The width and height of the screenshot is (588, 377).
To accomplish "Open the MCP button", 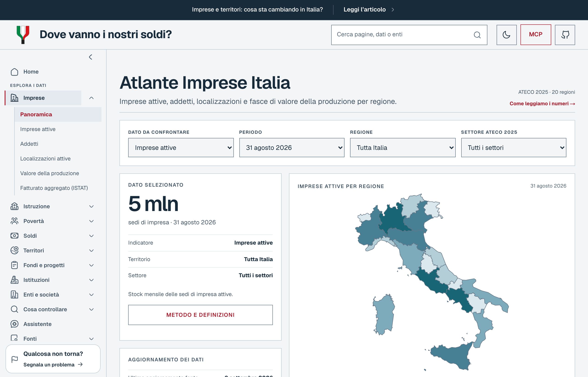I will click(x=536, y=34).
